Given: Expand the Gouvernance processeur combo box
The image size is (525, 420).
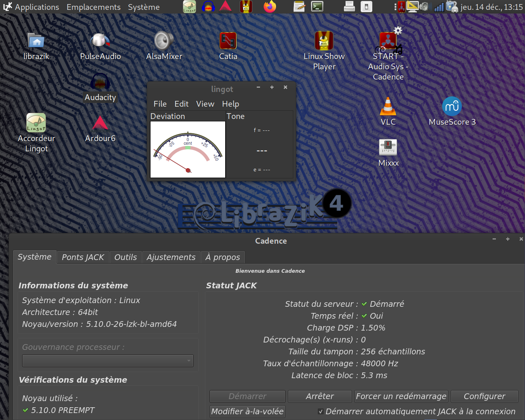Looking at the screenshot, I should click(x=107, y=361).
